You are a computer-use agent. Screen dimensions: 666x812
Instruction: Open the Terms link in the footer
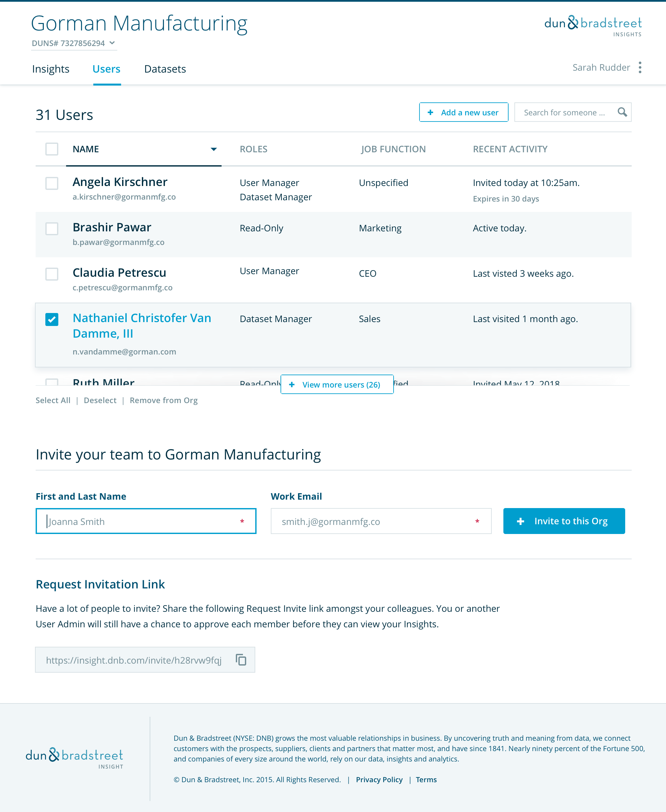coord(426,779)
